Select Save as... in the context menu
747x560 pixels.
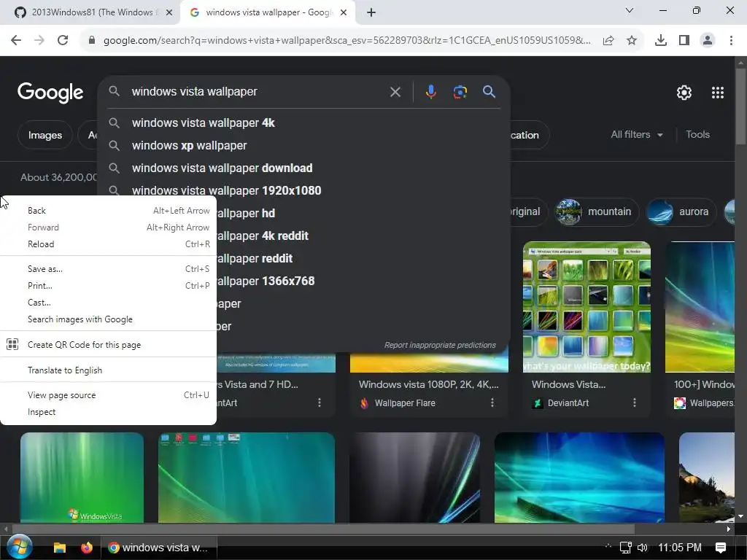click(x=108, y=268)
